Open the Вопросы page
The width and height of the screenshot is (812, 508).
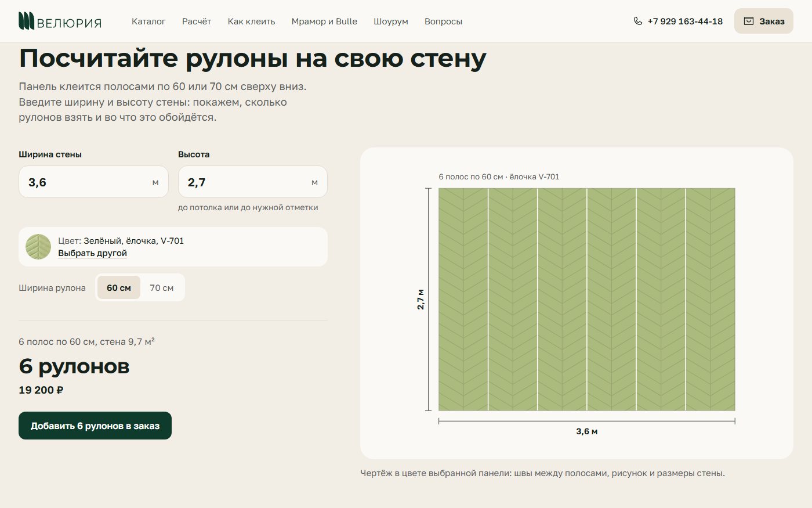[x=443, y=21]
